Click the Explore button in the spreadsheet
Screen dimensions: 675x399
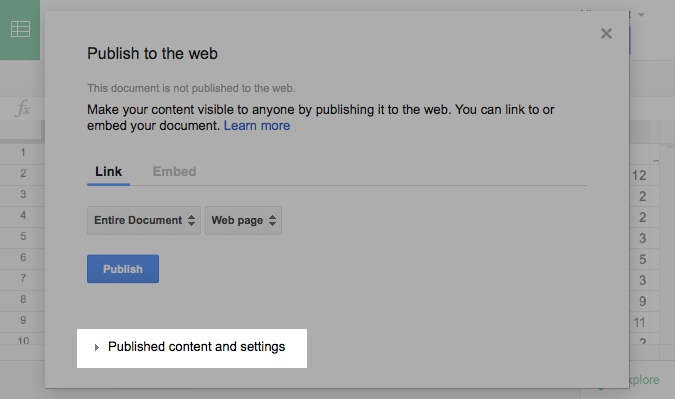pos(644,380)
